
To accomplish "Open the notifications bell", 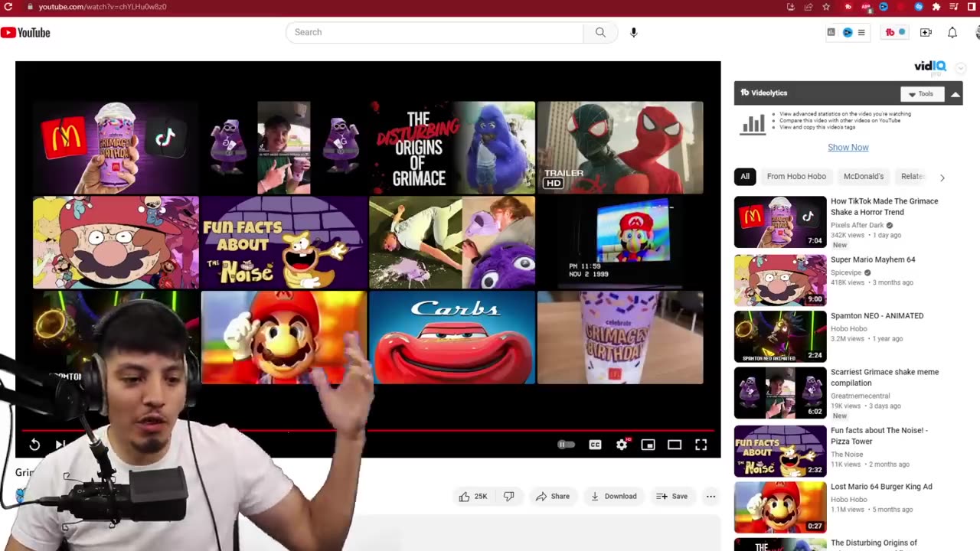I will 952,32.
